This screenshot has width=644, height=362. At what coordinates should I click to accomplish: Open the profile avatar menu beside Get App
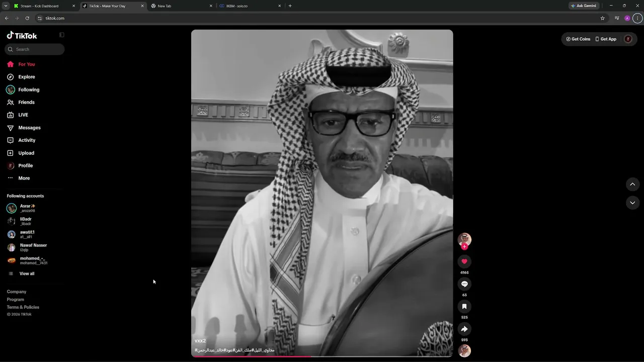tap(628, 39)
